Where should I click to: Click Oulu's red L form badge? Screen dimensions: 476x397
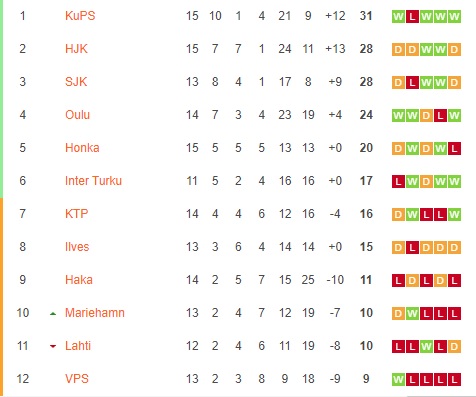(x=440, y=115)
